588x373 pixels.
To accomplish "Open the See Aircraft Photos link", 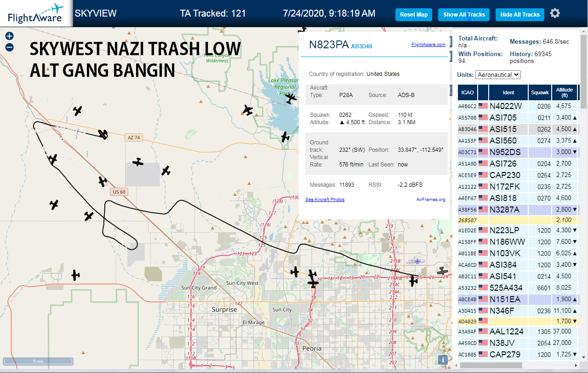I will 325,199.
